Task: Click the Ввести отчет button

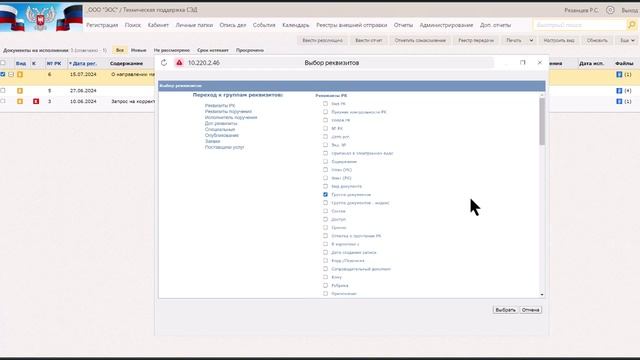Action: point(369,40)
